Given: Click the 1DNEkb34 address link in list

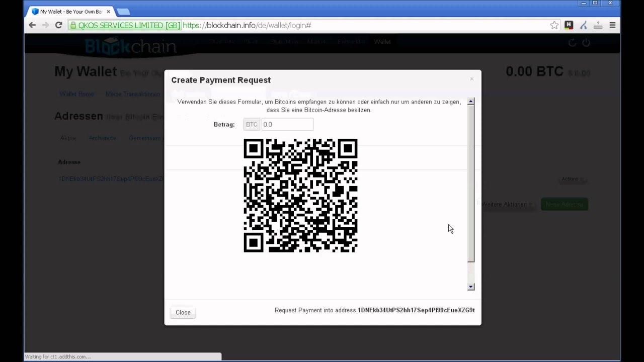Looking at the screenshot, I should [111, 179].
